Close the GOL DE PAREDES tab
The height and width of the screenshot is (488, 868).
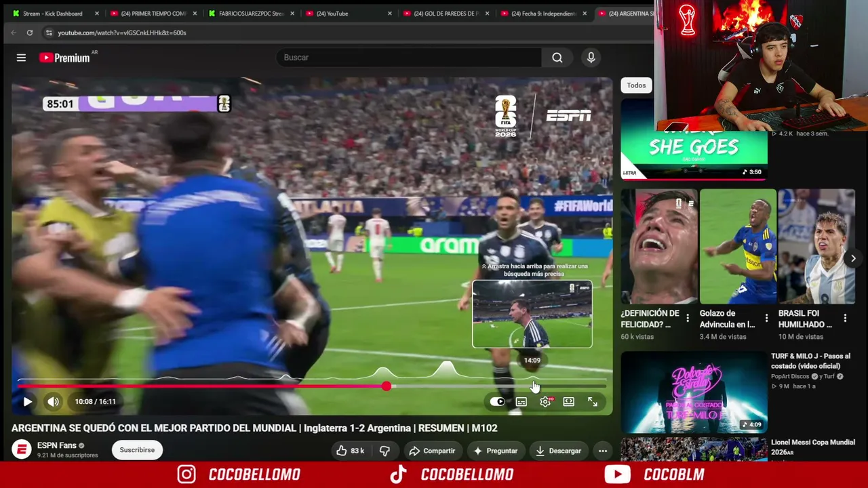click(488, 14)
